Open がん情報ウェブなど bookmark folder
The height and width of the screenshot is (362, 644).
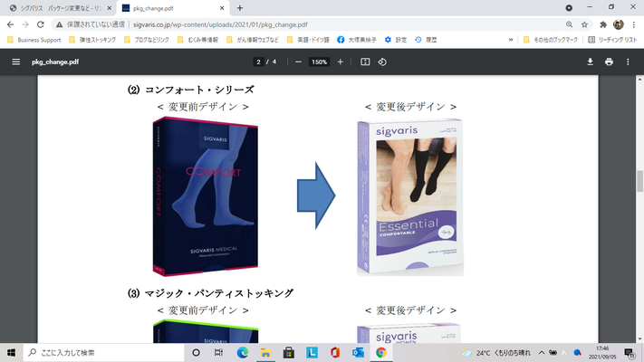tap(252, 40)
